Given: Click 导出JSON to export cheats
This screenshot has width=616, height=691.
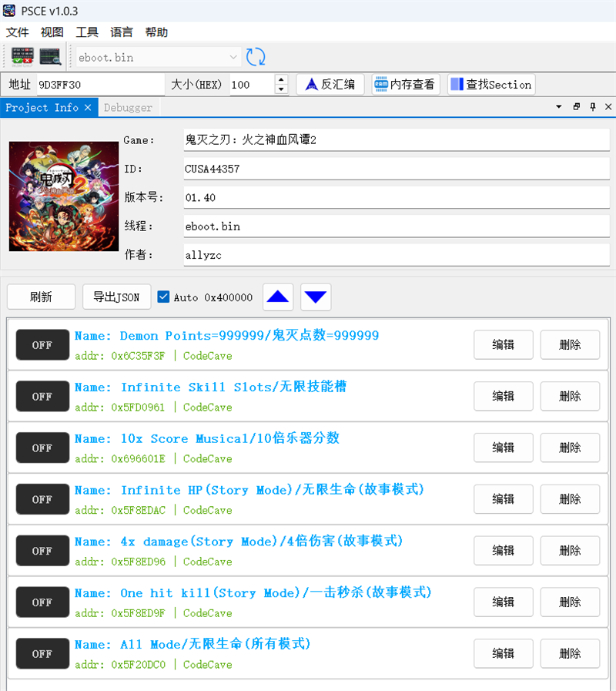Looking at the screenshot, I should coord(116,297).
